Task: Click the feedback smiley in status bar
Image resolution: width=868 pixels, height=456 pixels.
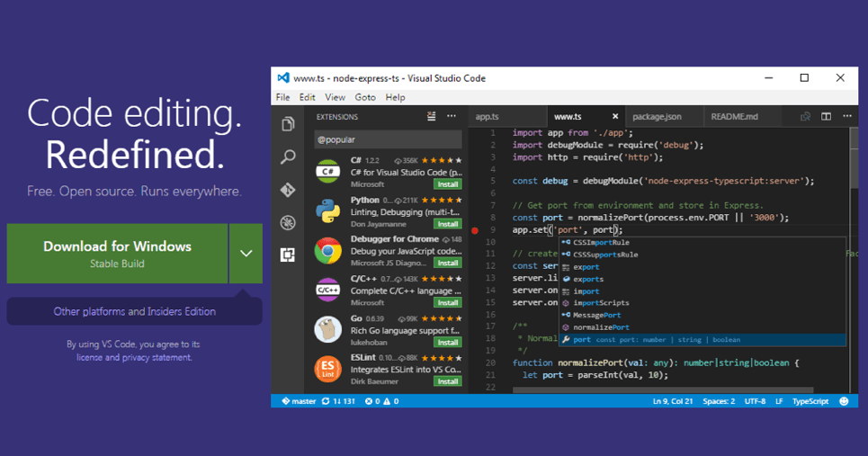Action: [x=844, y=401]
